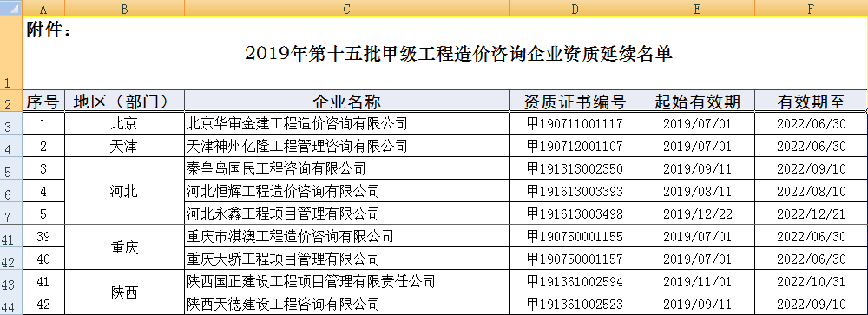Click '陕西国正建设工程项目管理有限责任公司' cell
Viewport: 868px width, 315px height.
pos(346,281)
